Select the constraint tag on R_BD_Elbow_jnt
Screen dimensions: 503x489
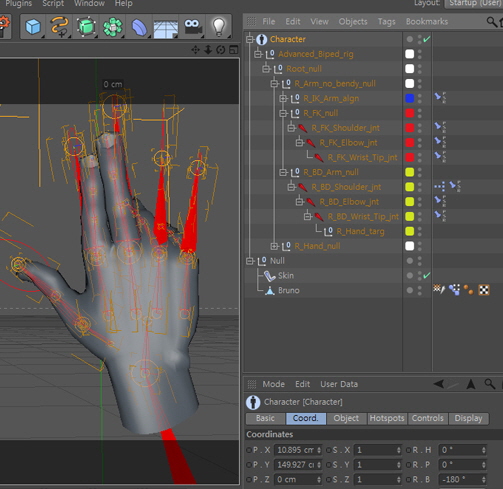tap(440, 201)
